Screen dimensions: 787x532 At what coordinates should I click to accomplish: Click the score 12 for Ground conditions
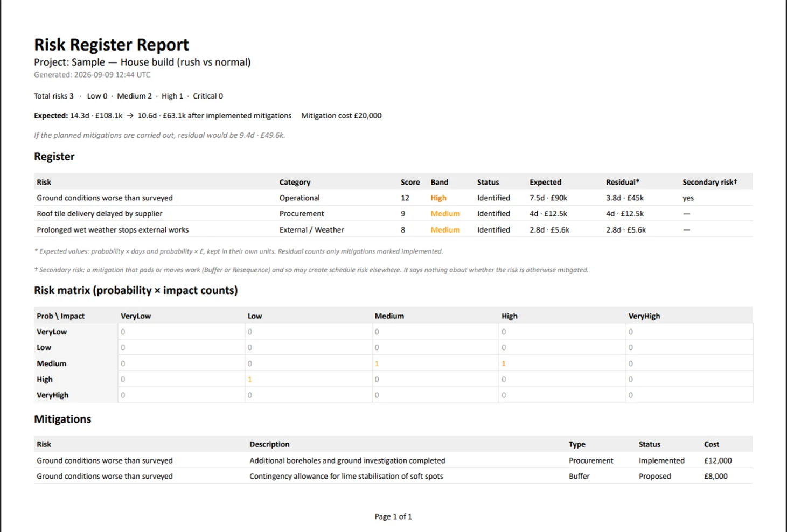[x=405, y=198]
